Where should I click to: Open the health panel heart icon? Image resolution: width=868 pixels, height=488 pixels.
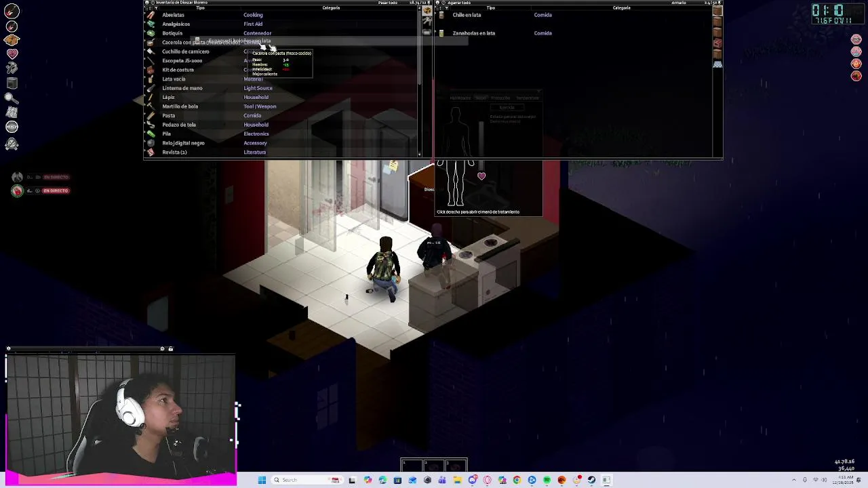point(12,54)
